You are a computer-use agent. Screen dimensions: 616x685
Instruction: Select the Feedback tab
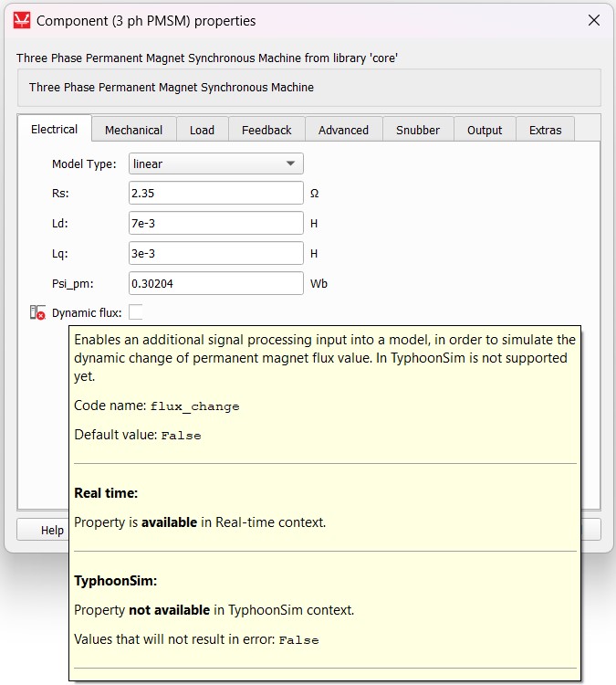pos(266,130)
